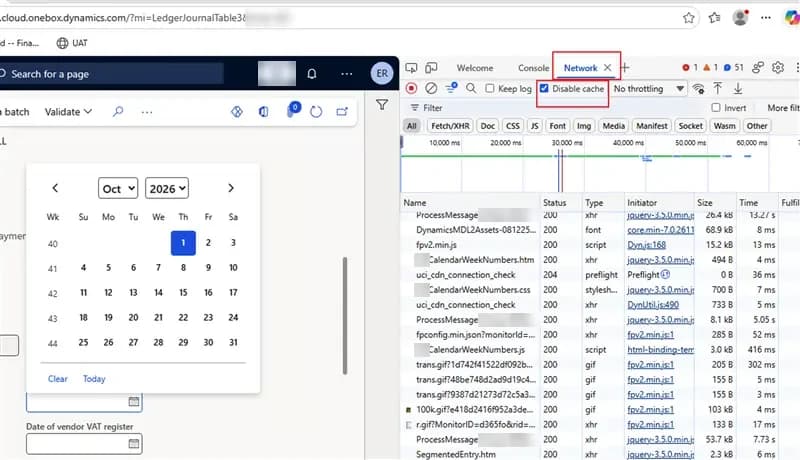Image resolution: width=800 pixels, height=460 pixels.
Task: Toggle the Fetch/XHR request filter
Action: 450,126
